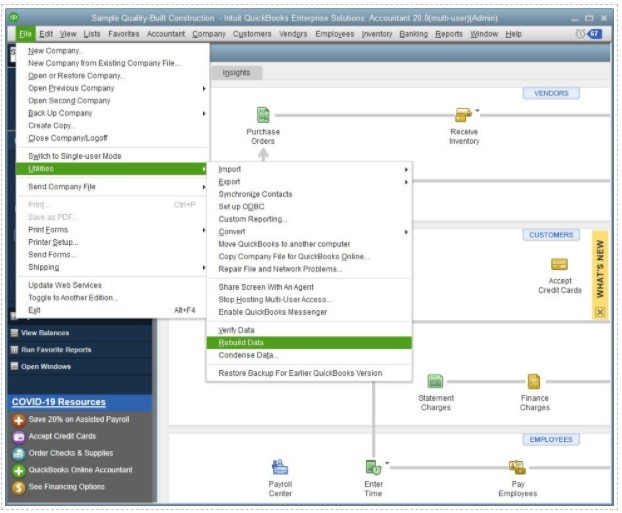This screenshot has height=513, width=622.
Task: Click the QuickBooks logo in title bar
Action: click(x=14, y=17)
